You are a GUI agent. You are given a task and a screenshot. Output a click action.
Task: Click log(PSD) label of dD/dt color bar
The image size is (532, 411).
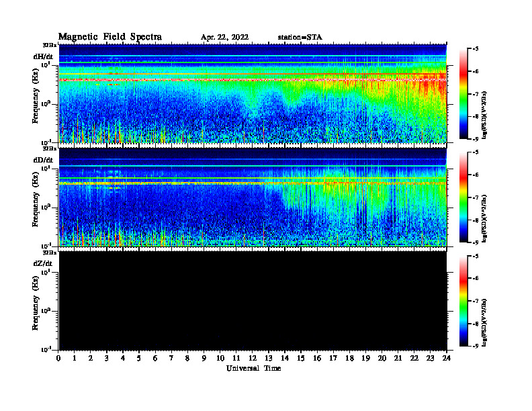click(485, 218)
